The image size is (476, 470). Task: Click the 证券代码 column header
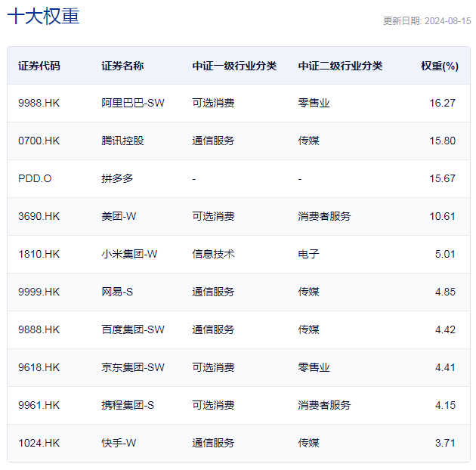pos(39,66)
